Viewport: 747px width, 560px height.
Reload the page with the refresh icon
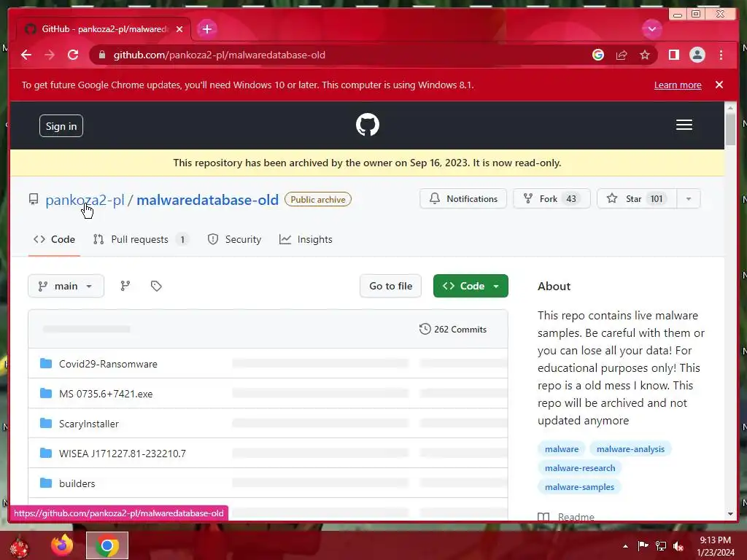point(73,55)
